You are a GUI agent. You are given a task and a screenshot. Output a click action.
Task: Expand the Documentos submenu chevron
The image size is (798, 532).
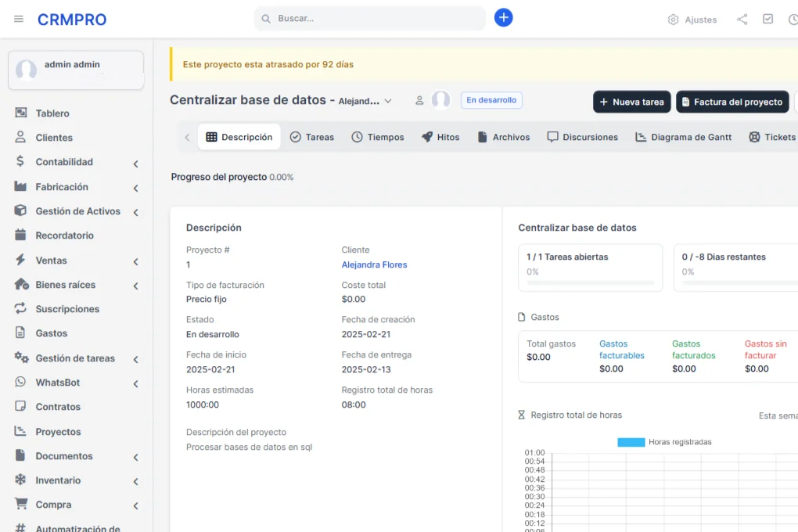pyautogui.click(x=136, y=457)
